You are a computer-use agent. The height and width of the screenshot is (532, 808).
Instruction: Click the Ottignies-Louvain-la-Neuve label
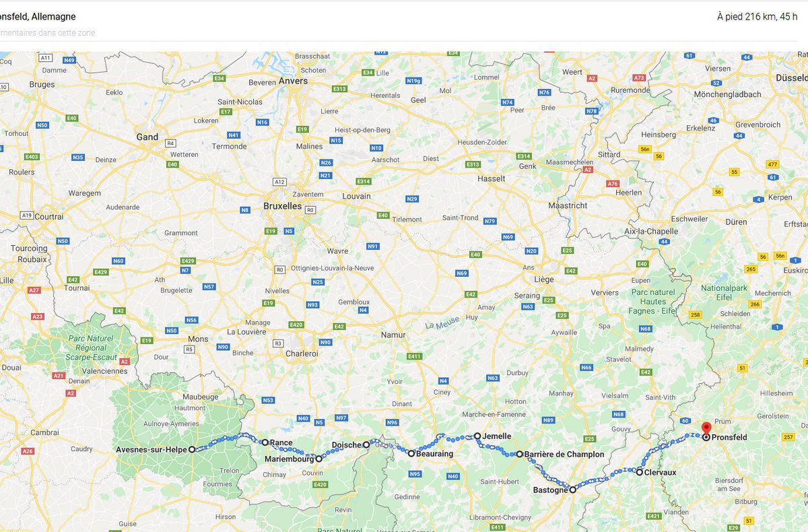pyautogui.click(x=333, y=268)
